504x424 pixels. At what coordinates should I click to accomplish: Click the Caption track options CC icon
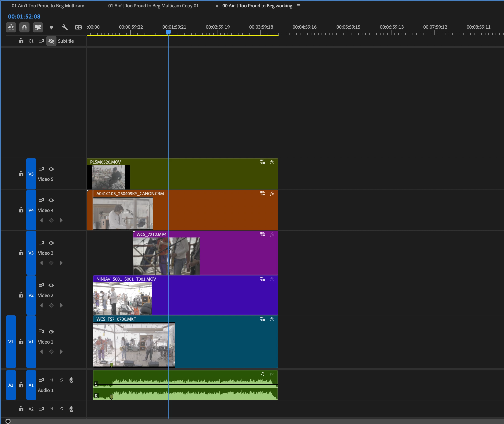(x=78, y=27)
